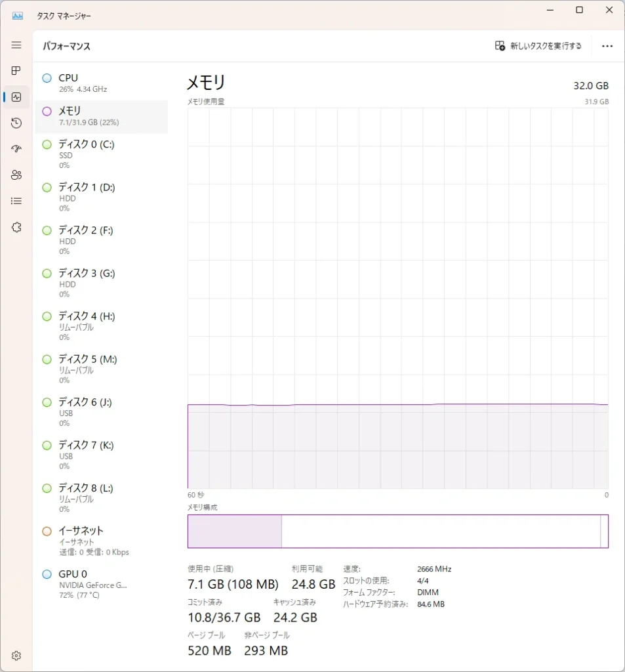Image resolution: width=625 pixels, height=672 pixels.
Task: Select CPU in the performance list
Action: [101, 83]
